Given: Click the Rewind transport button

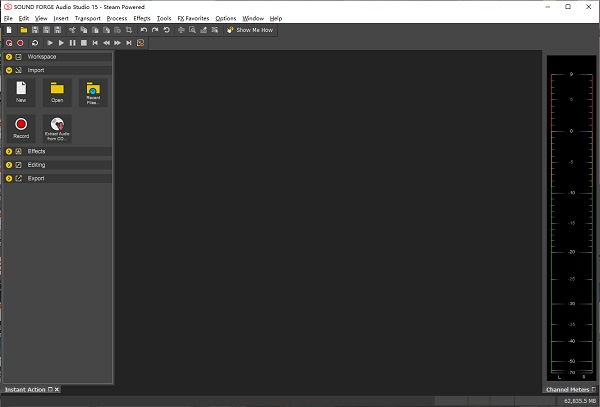Looking at the screenshot, I should (x=106, y=43).
